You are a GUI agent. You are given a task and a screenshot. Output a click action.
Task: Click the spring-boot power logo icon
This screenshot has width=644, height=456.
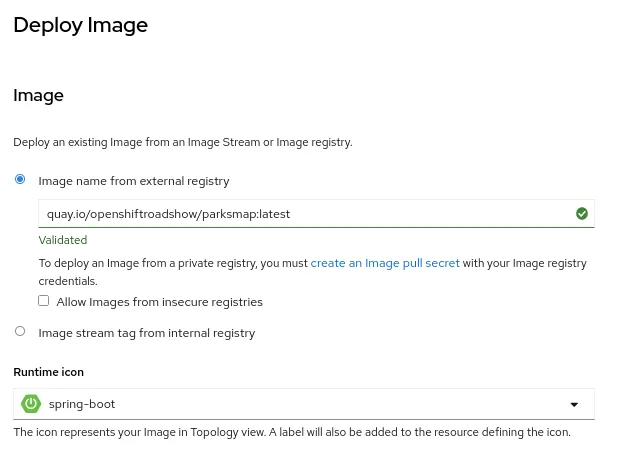click(31, 404)
